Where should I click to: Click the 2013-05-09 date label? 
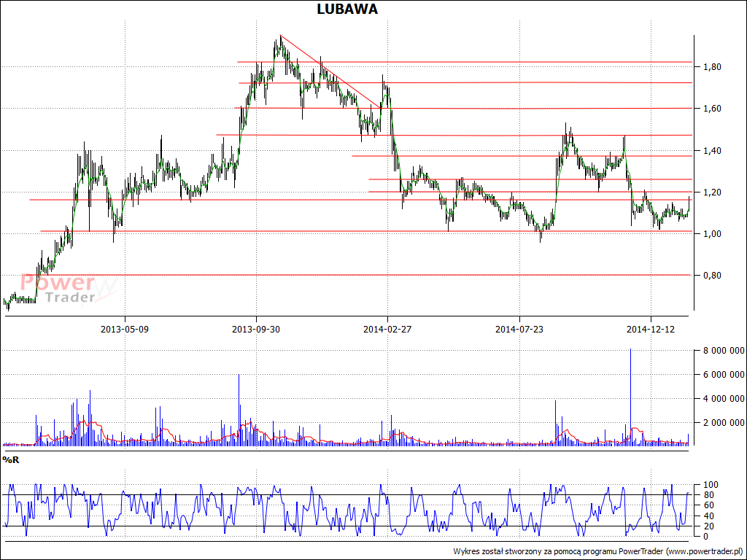pyautogui.click(x=125, y=330)
